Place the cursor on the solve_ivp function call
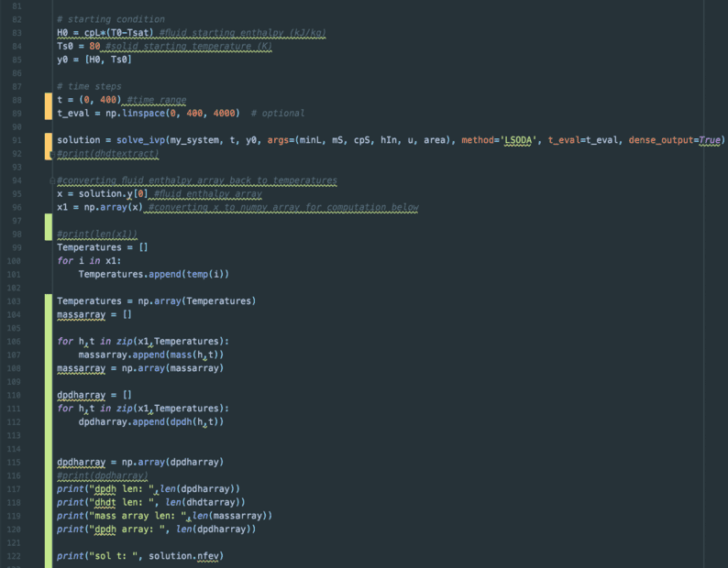Image resolution: width=728 pixels, height=568 pixels. tap(140, 140)
